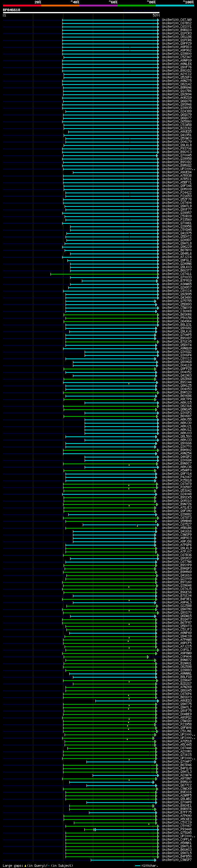Click the UniRef100_Q1PCR3 entry
This screenshot has height=868, width=197.
point(177,33)
